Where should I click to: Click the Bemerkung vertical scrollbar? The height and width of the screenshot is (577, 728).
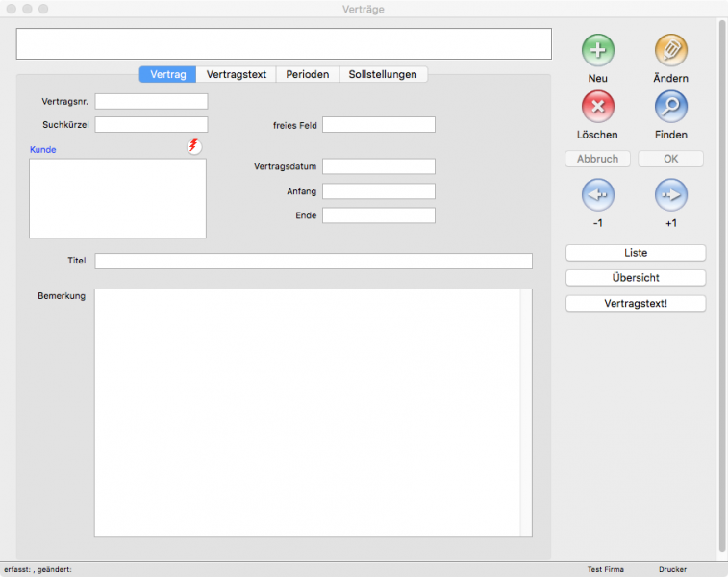point(525,412)
